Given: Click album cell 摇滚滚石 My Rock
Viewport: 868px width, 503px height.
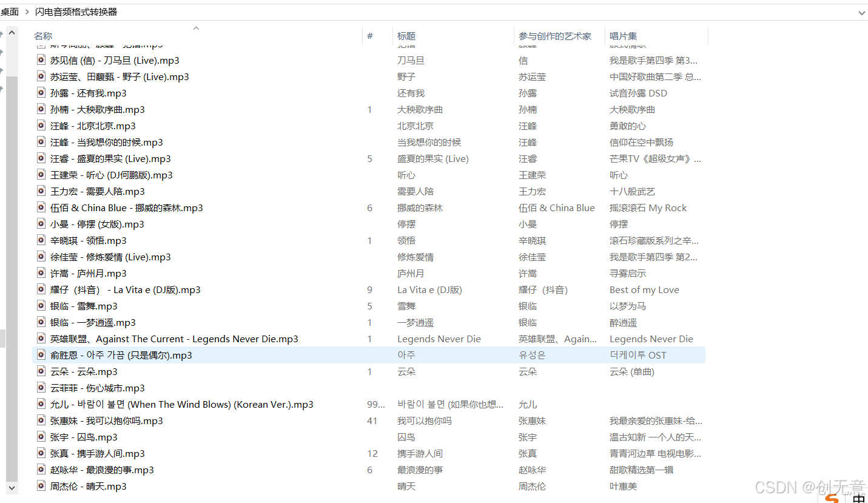Looking at the screenshot, I should (x=648, y=208).
